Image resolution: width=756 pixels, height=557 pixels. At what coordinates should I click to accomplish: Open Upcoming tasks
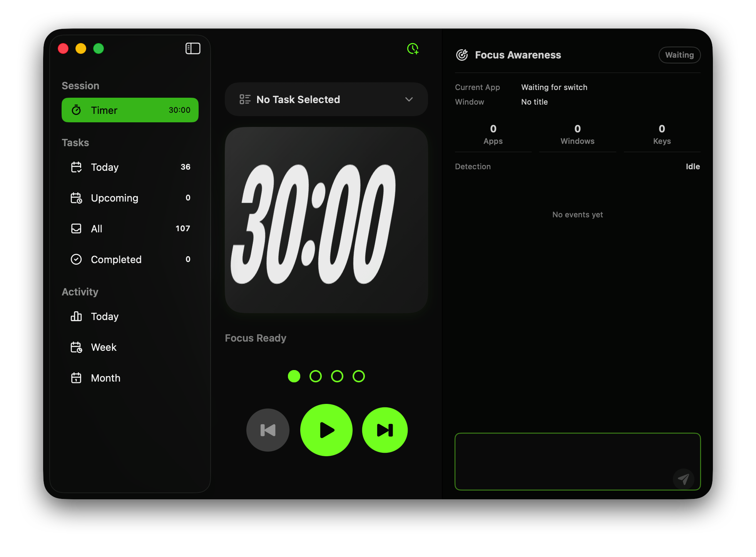coord(130,198)
